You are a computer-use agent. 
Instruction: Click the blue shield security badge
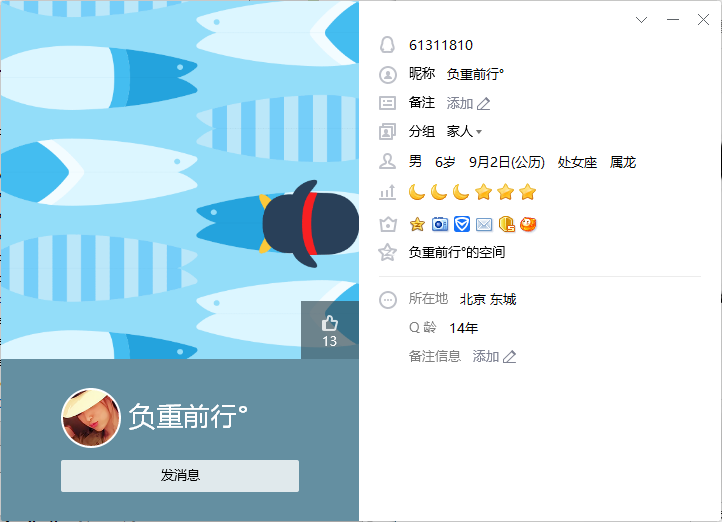coord(462,224)
